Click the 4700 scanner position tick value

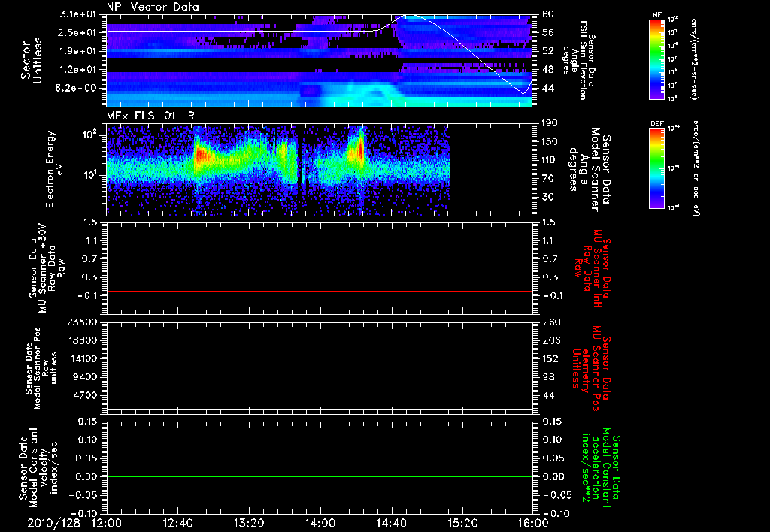coord(86,395)
